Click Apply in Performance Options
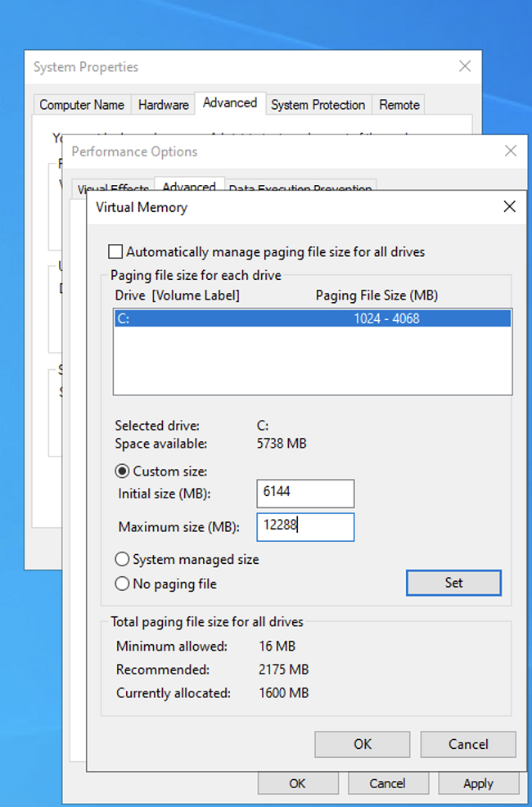This screenshot has width=532, height=807. pos(478,784)
